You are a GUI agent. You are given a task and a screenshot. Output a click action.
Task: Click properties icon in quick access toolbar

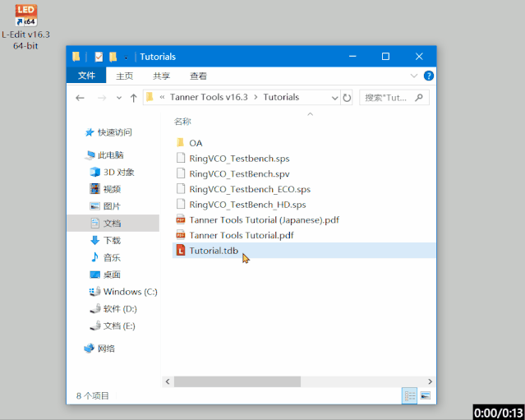coord(99,57)
